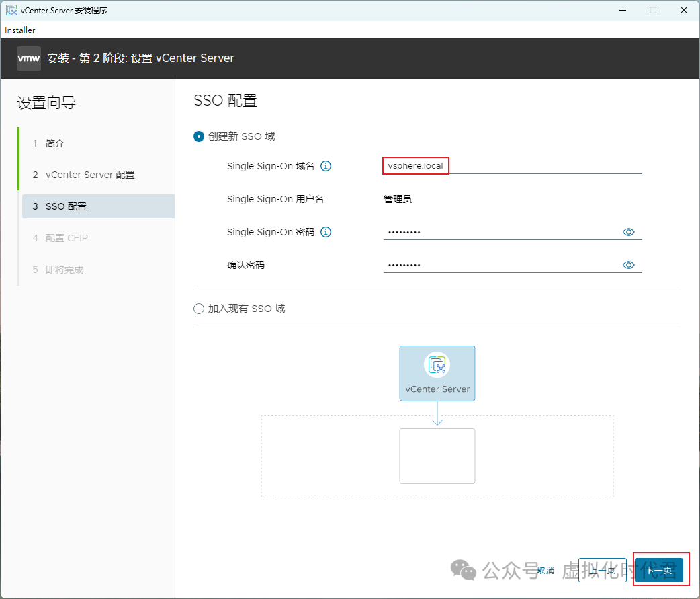The width and height of the screenshot is (700, 599).
Task: Click the Single Sign-On 用户名 label
Action: [x=275, y=199]
